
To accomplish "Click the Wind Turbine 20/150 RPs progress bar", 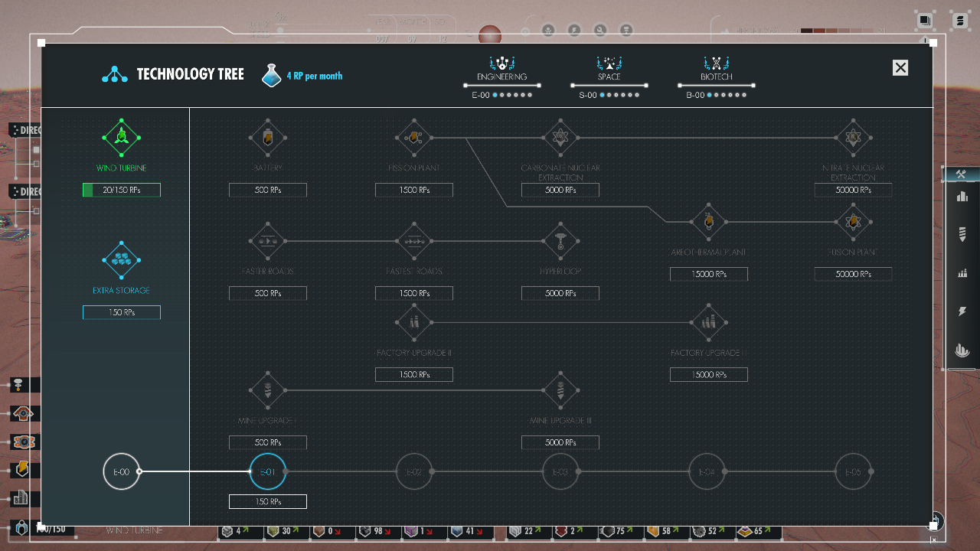I will click(x=121, y=191).
